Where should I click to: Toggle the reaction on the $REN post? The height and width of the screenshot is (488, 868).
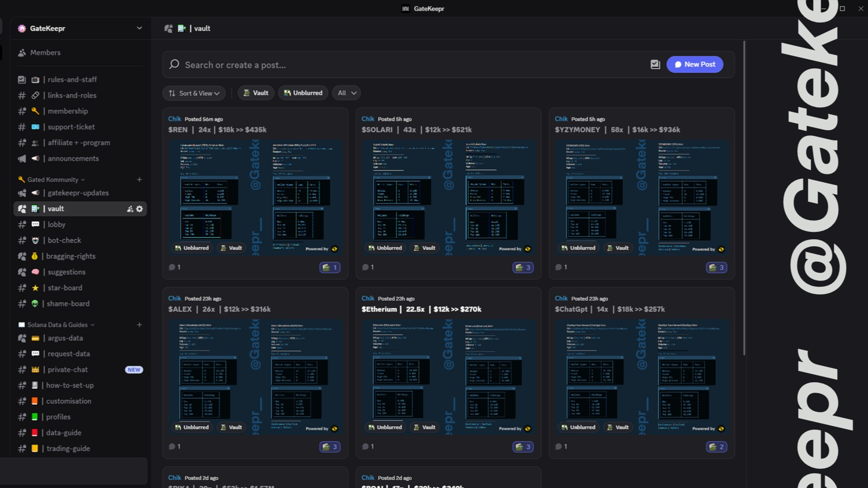coord(330,268)
